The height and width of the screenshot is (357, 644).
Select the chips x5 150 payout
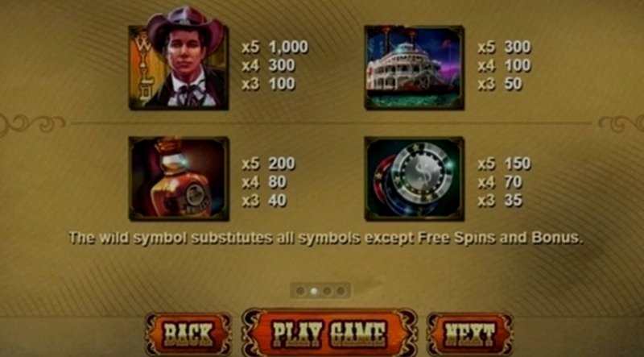505,164
